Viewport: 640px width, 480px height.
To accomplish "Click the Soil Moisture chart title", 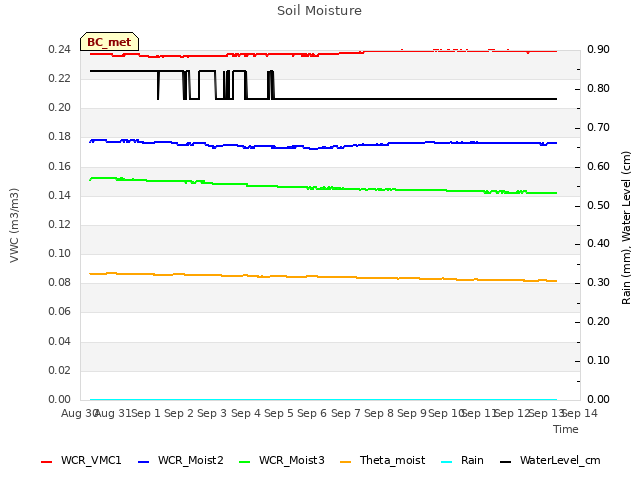I will point(319,11).
